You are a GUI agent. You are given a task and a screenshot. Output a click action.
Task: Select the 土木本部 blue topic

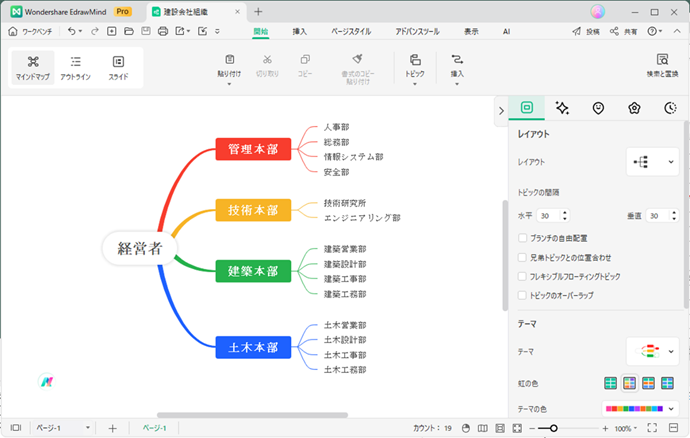[253, 347]
